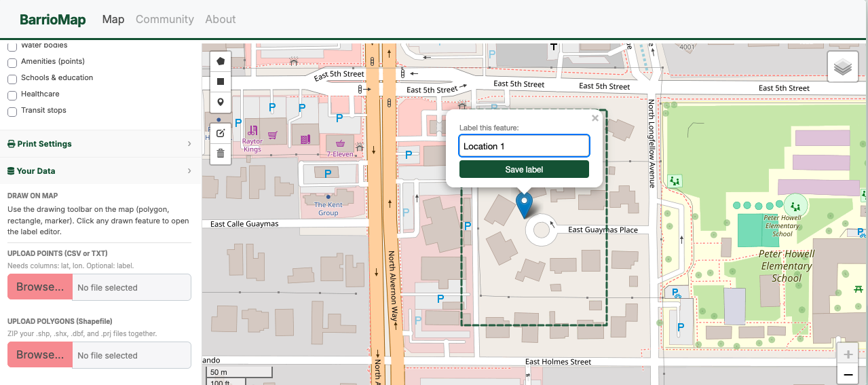Viewport: 868px width, 385px height.
Task: Enable the Amenities (points) layer
Action: pos(12,62)
